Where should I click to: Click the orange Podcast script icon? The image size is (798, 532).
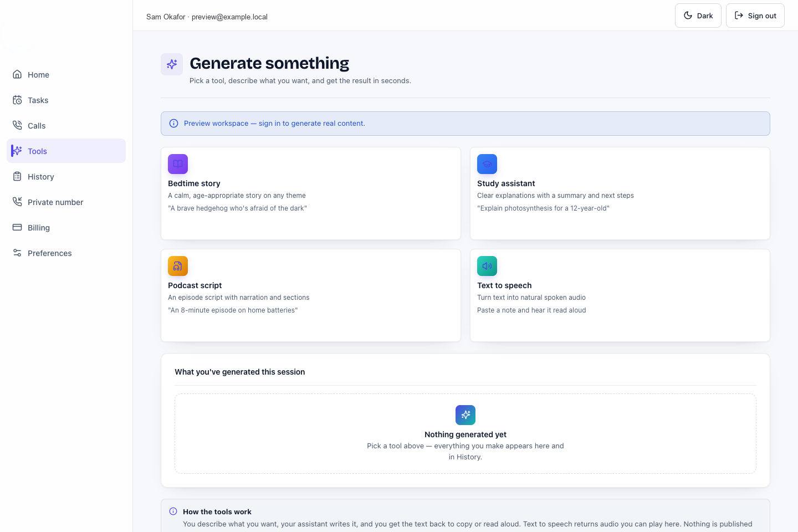[x=178, y=266]
